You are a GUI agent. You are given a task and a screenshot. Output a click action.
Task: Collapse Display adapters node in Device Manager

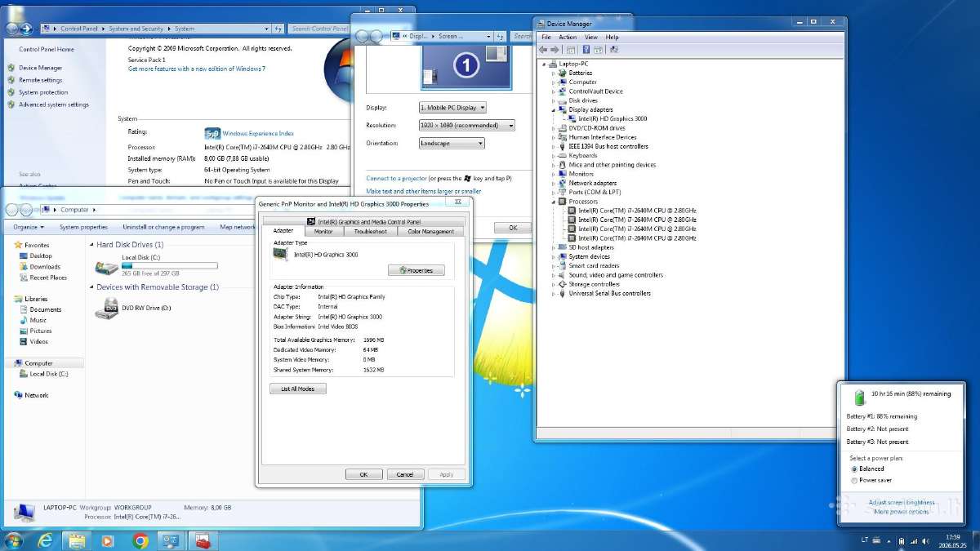click(554, 109)
